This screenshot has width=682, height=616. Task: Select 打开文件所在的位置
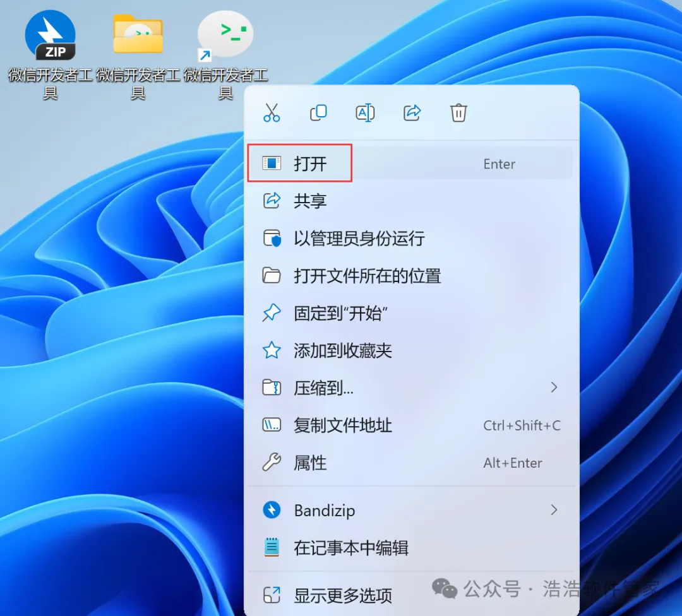pyautogui.click(x=410, y=276)
